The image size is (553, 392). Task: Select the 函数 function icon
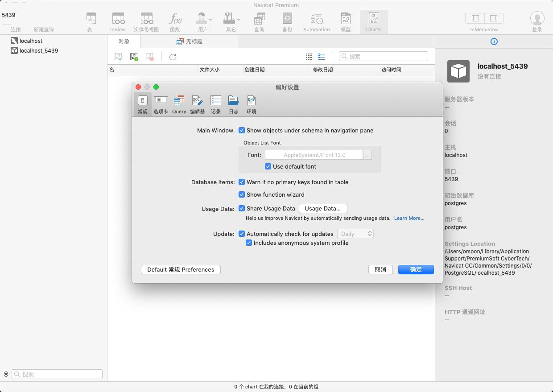tap(175, 18)
